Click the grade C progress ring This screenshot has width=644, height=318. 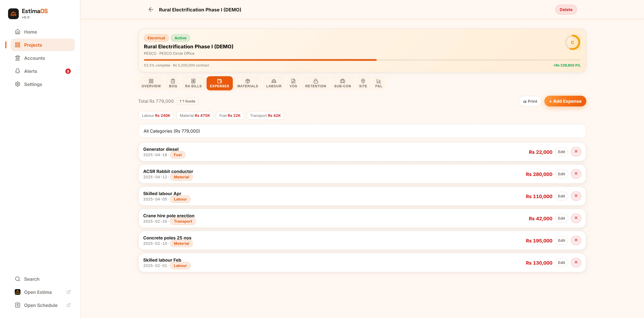[572, 42]
